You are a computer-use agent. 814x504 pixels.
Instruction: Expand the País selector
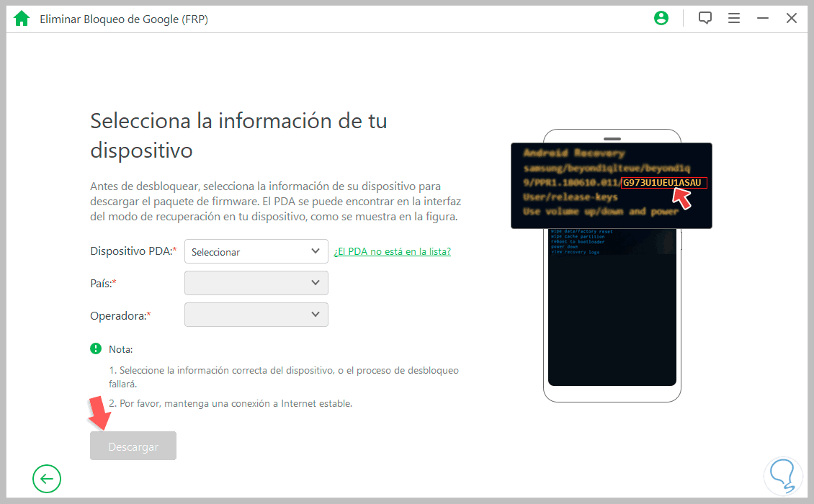[x=256, y=283]
